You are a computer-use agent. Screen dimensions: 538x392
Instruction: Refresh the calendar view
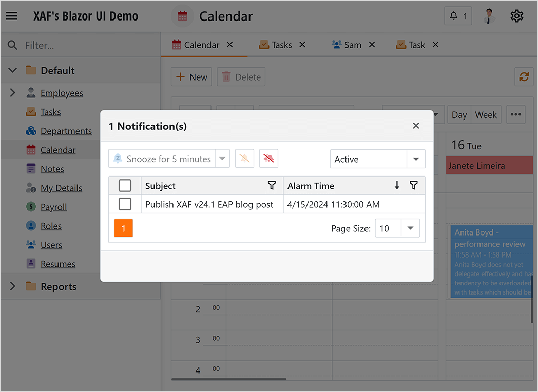coord(524,76)
